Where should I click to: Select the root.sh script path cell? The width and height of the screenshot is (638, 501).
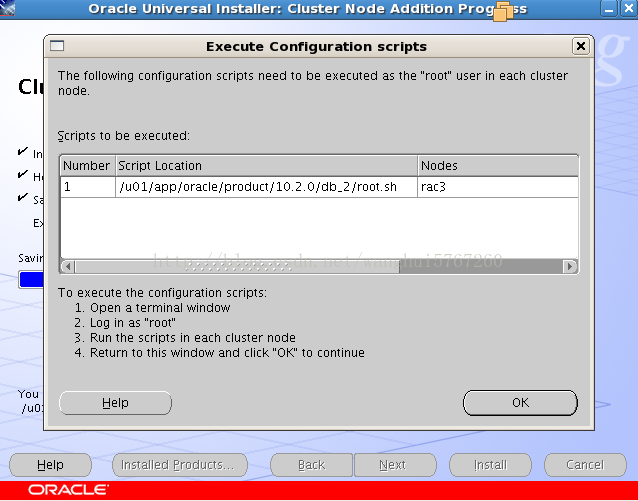coord(267,187)
